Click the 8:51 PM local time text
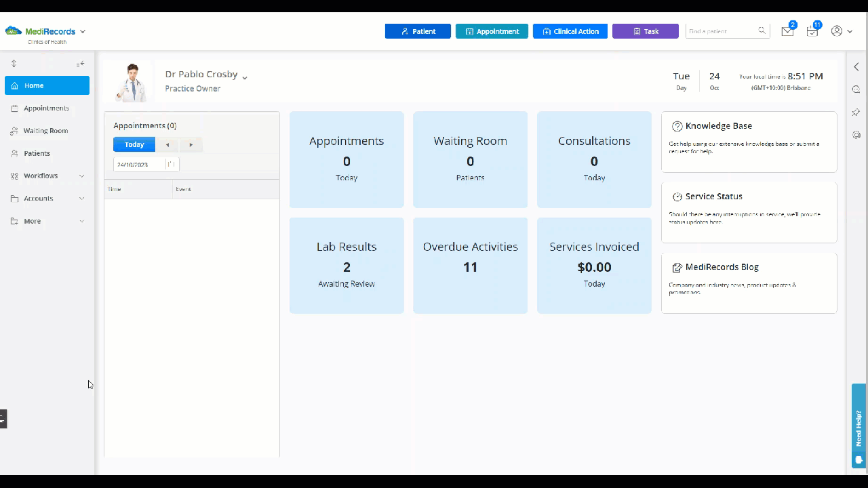This screenshot has width=868, height=488. coord(805,77)
